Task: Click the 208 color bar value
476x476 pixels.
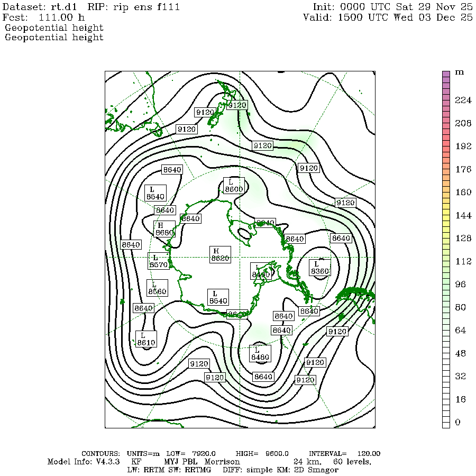Action: pos(463,123)
